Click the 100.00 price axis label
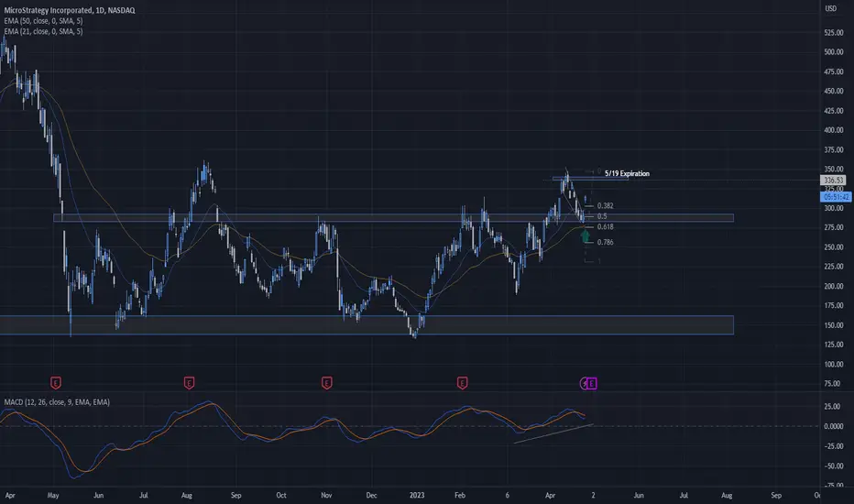This screenshot has height=504, width=854. pos(834,364)
